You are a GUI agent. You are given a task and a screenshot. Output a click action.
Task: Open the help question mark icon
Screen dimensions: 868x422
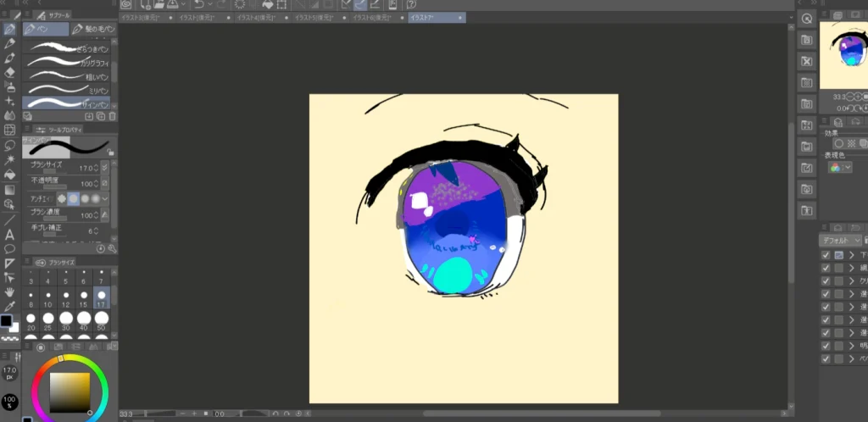[411, 4]
